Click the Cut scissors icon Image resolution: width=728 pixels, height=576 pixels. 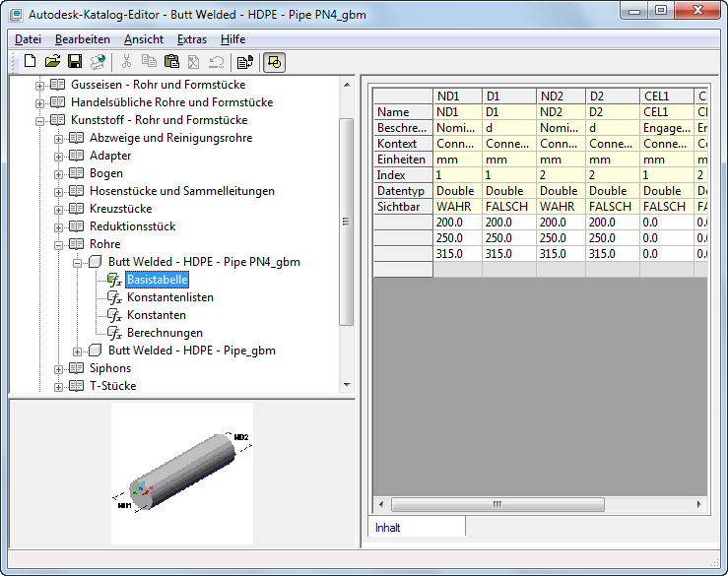(126, 61)
